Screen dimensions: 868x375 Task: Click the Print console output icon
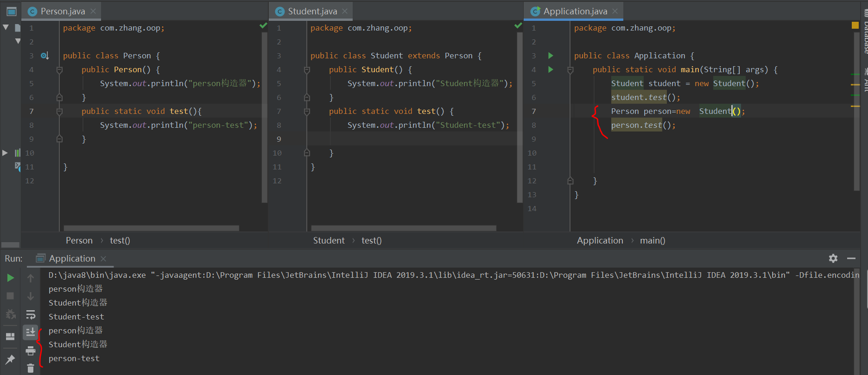[31, 350]
